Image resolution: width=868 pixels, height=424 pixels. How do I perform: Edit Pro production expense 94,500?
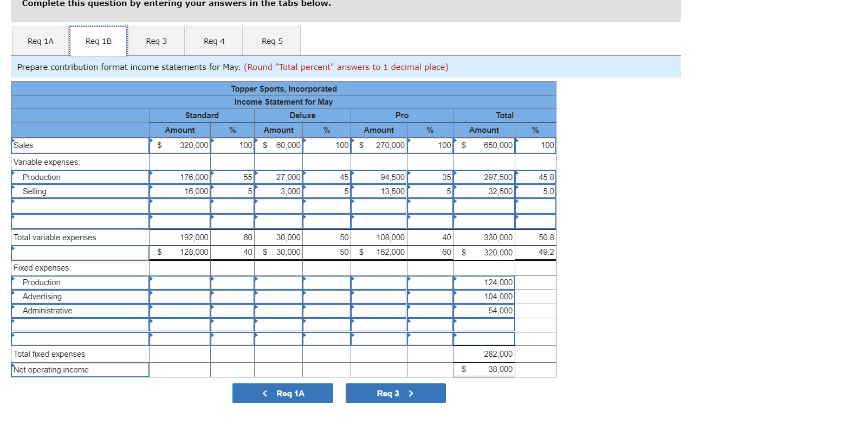379,177
